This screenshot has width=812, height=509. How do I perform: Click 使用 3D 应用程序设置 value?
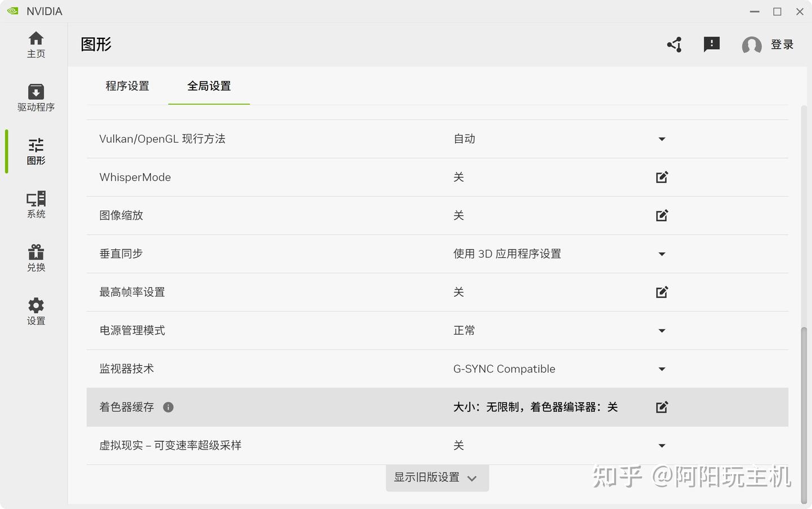pos(507,254)
